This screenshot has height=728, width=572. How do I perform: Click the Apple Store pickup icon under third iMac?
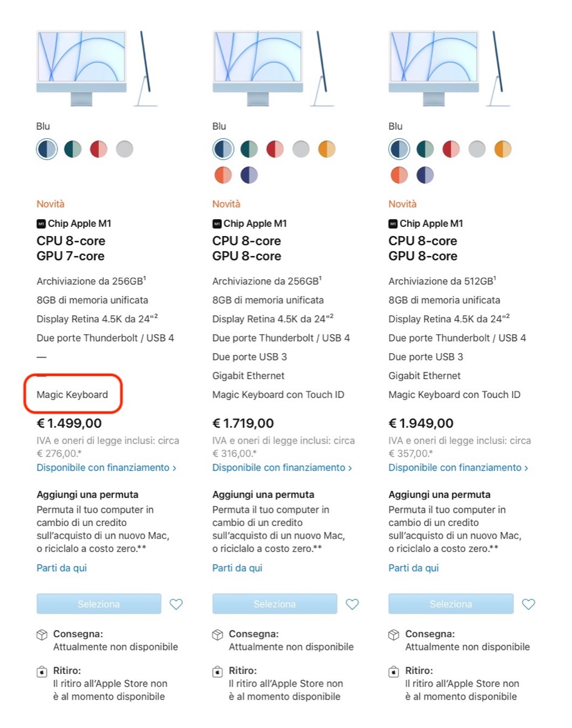(394, 672)
